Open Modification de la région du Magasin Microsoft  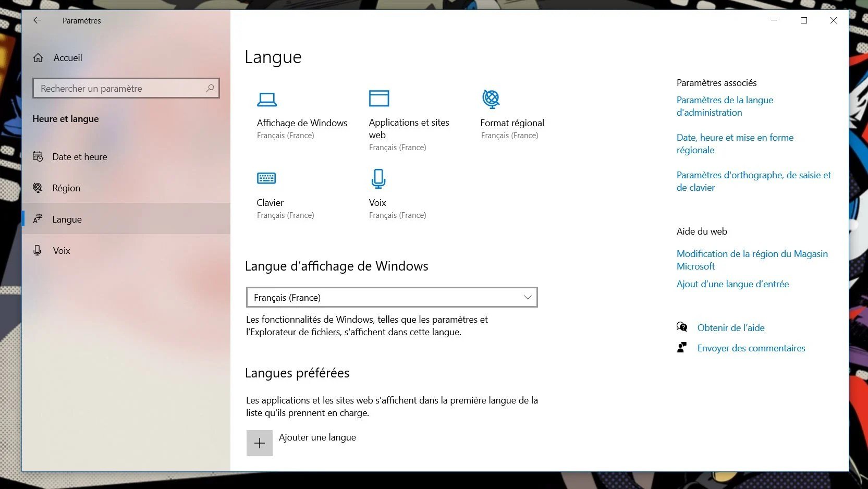(752, 260)
